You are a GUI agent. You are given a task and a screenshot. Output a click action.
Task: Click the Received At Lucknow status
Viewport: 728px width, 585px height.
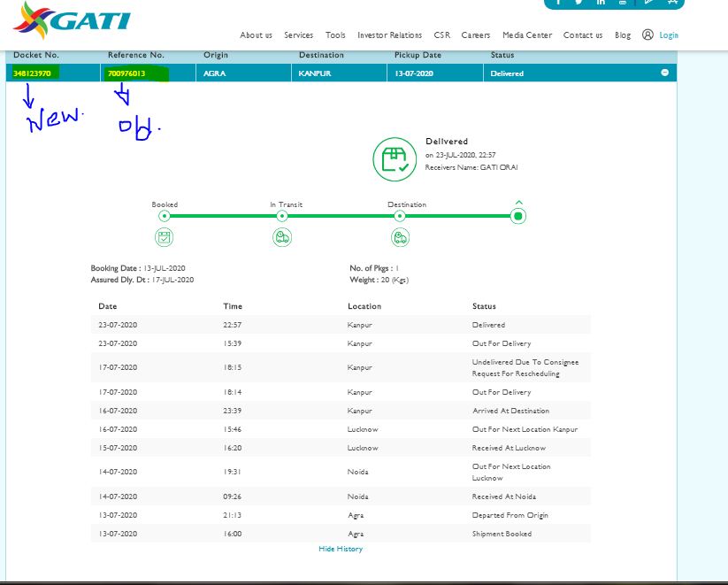[509, 448]
